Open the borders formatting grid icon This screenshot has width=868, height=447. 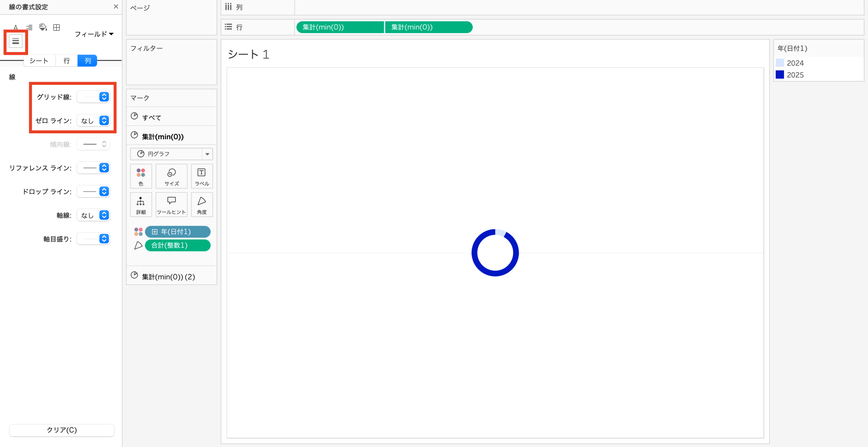pyautogui.click(x=57, y=27)
